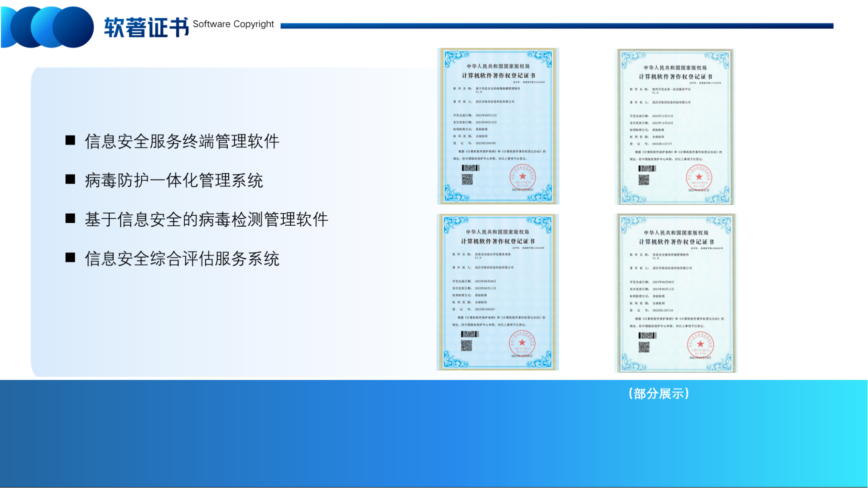The width and height of the screenshot is (868, 488).
Task: Open the bottom-left certificate thumbnail
Action: tap(498, 292)
